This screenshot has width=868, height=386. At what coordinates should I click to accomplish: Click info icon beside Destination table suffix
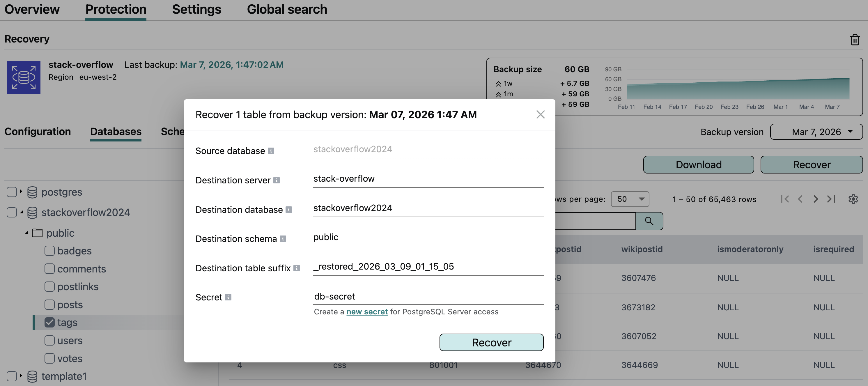coord(297,268)
